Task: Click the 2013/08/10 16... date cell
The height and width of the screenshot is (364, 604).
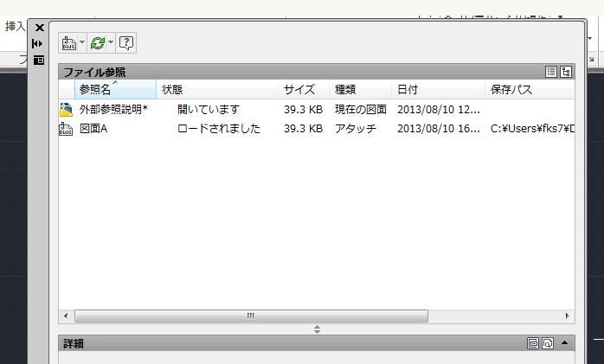Action: coord(439,129)
